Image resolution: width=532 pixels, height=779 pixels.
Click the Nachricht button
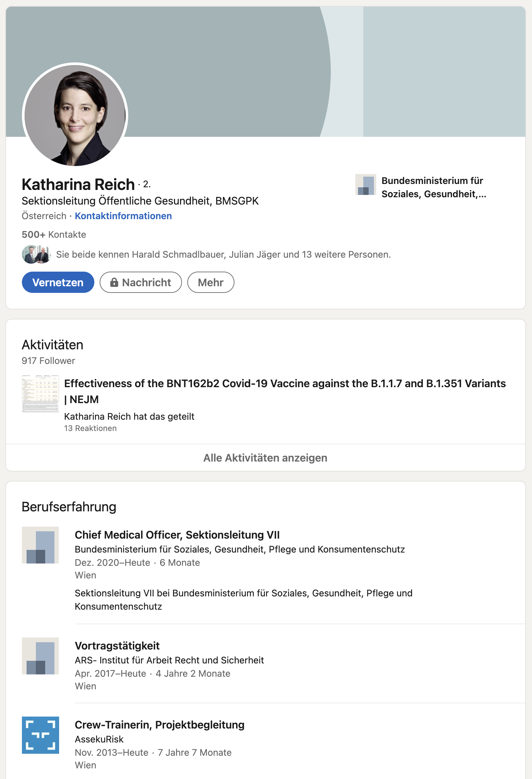[x=141, y=282]
